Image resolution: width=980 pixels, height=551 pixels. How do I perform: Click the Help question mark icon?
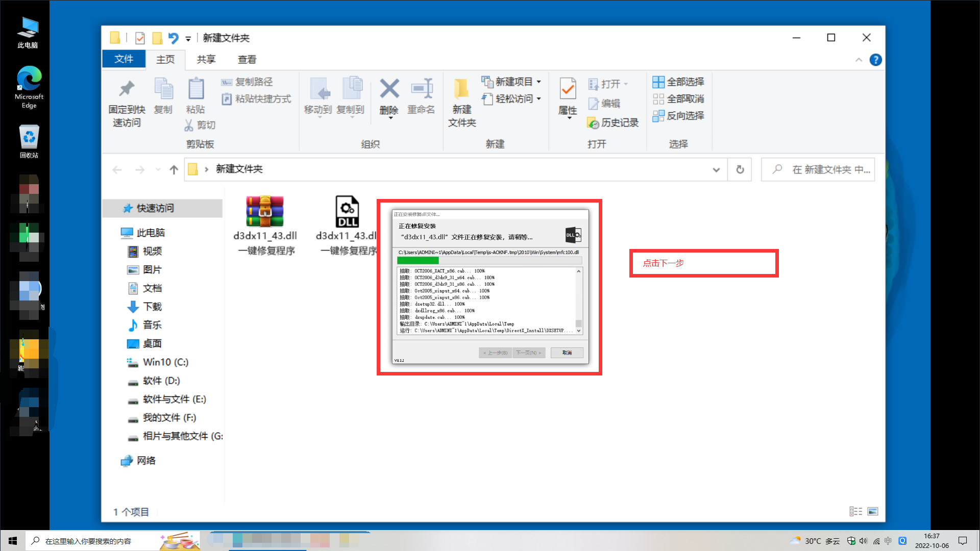875,60
